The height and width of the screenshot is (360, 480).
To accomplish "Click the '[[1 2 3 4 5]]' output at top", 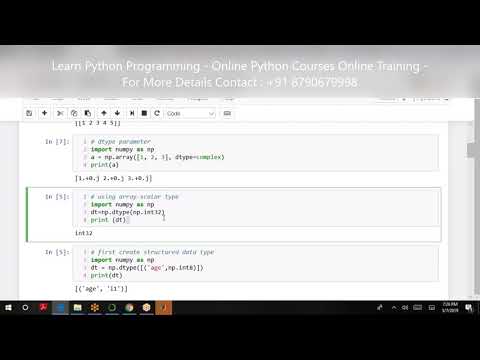I will (x=98, y=123).
